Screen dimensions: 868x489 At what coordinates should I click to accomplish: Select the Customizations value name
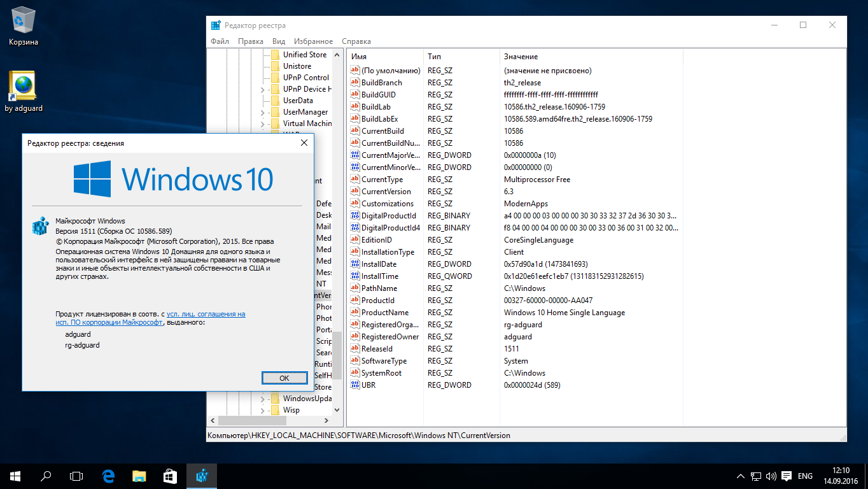coord(388,204)
